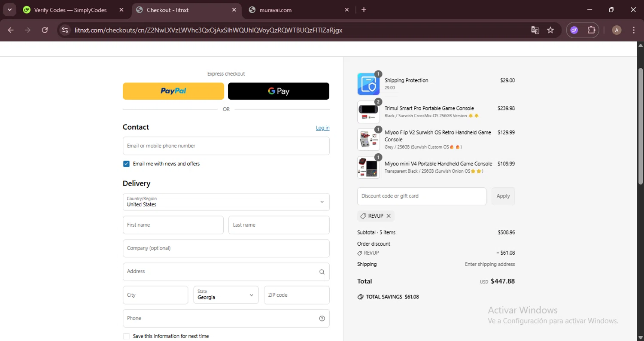Click the Shipping Protection product thumbnail
The image size is (644, 341).
tap(368, 84)
